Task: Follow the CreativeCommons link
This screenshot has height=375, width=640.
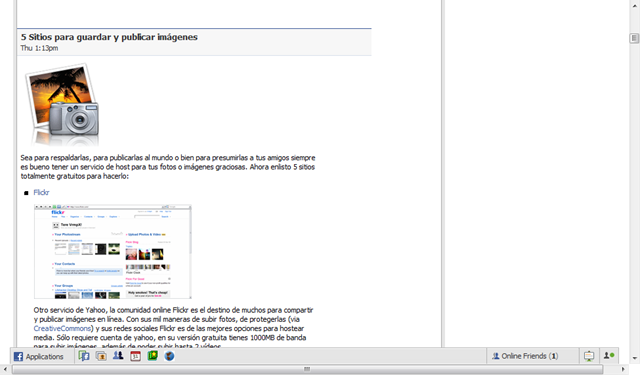Action: pyautogui.click(x=62, y=328)
